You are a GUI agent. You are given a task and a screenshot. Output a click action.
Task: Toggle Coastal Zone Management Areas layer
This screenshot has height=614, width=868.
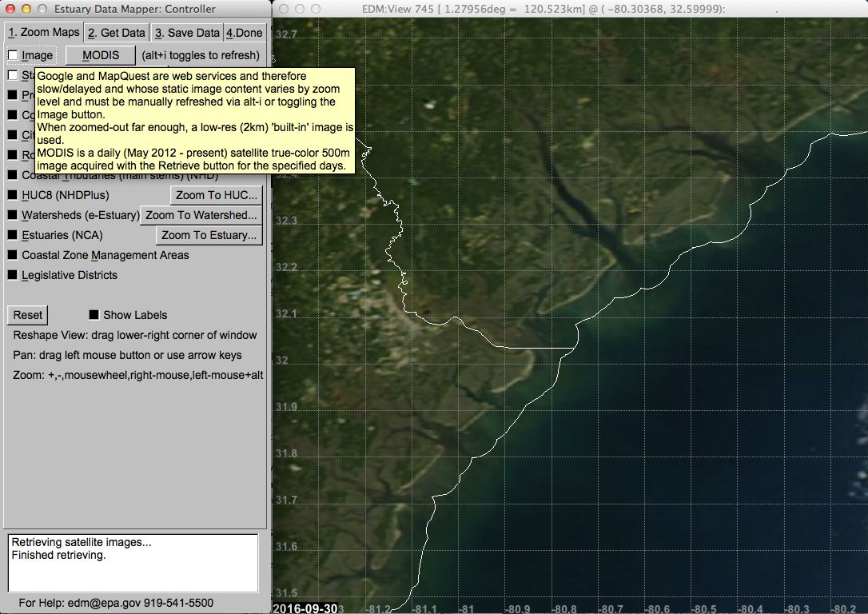[x=13, y=255]
